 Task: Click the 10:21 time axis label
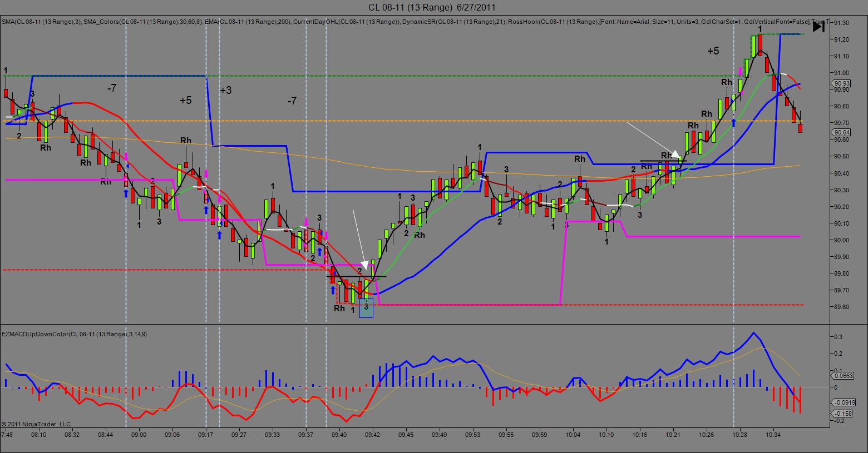pyautogui.click(x=673, y=435)
